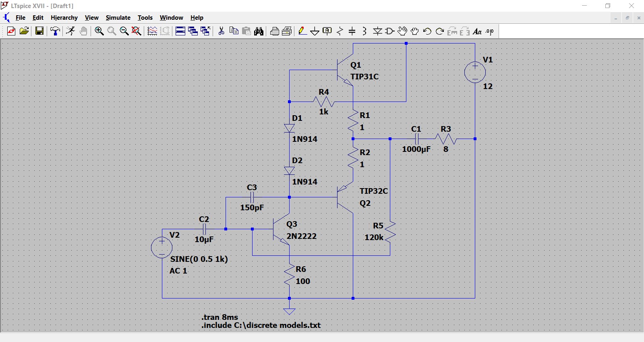
Task: Click the Close All Windows icon
Action: (x=205, y=31)
